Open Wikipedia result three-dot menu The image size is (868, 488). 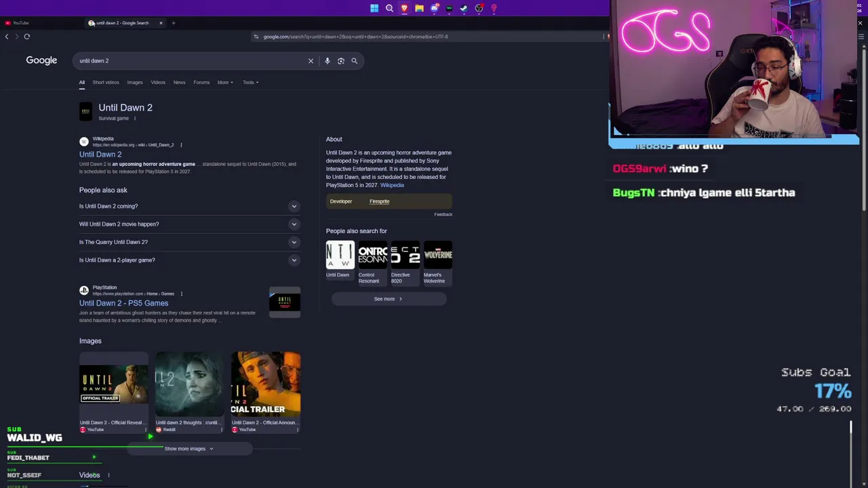point(181,145)
